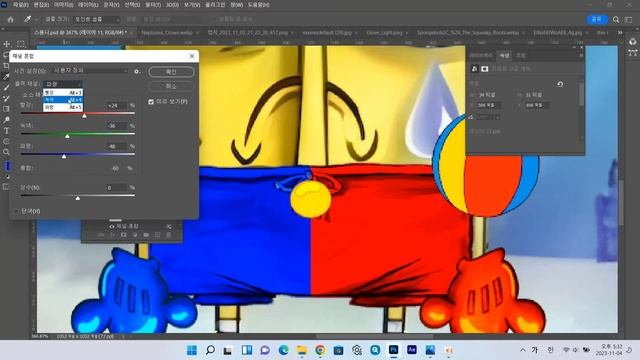
Task: Click the Home icon in the options bar
Action: click(x=11, y=19)
